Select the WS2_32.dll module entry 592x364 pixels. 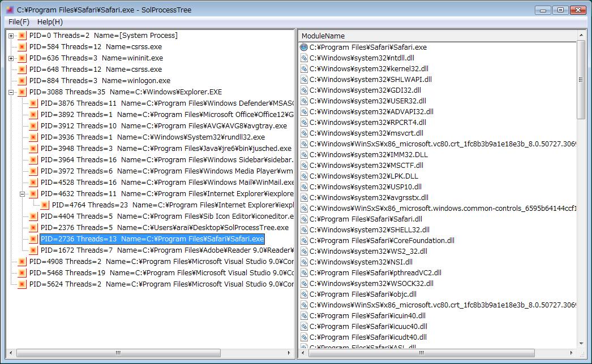point(368,251)
